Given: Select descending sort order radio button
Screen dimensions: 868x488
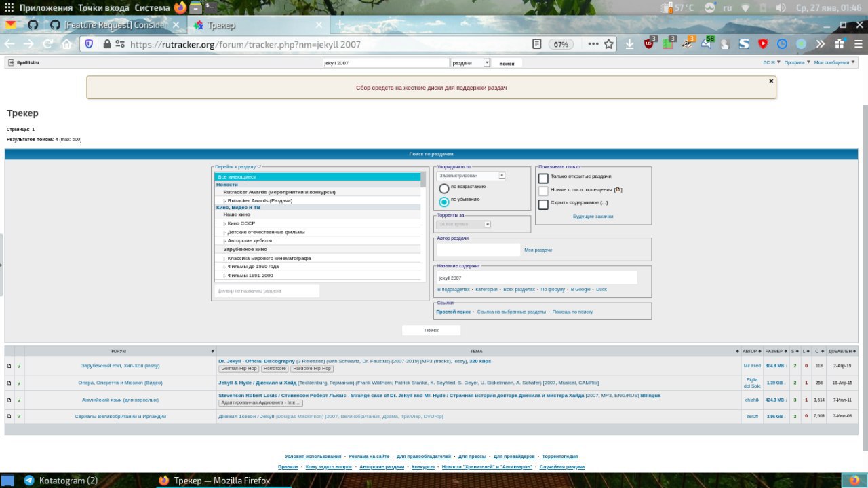Looking at the screenshot, I should click(x=444, y=202).
